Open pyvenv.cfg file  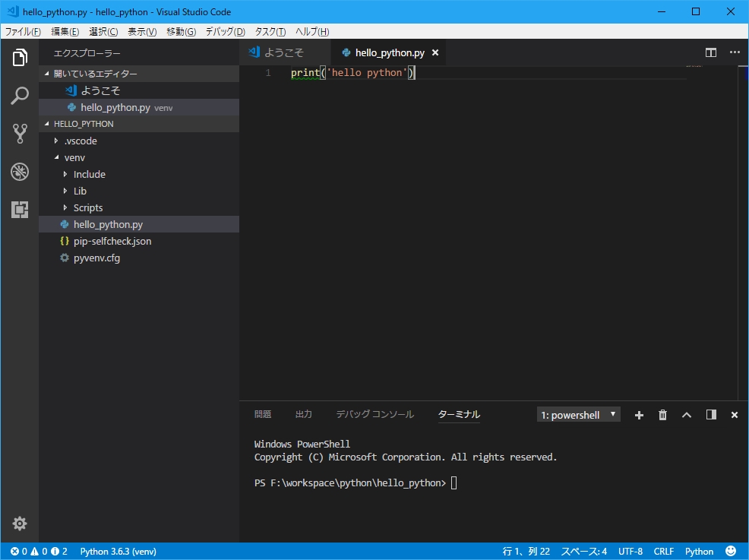139,258
